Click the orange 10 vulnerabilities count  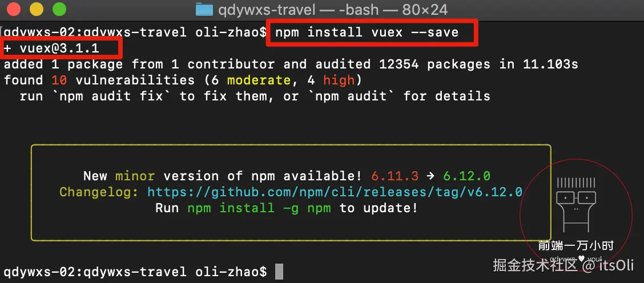(x=59, y=80)
